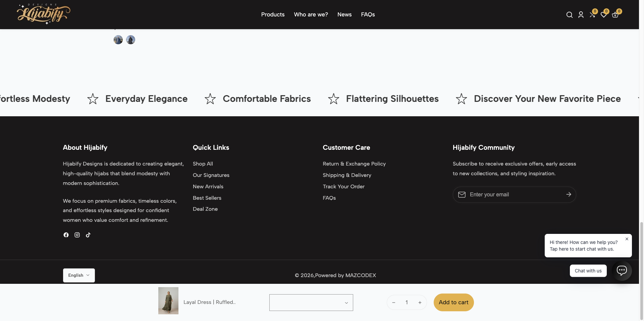Add the Layal Dress to cart

[453, 302]
